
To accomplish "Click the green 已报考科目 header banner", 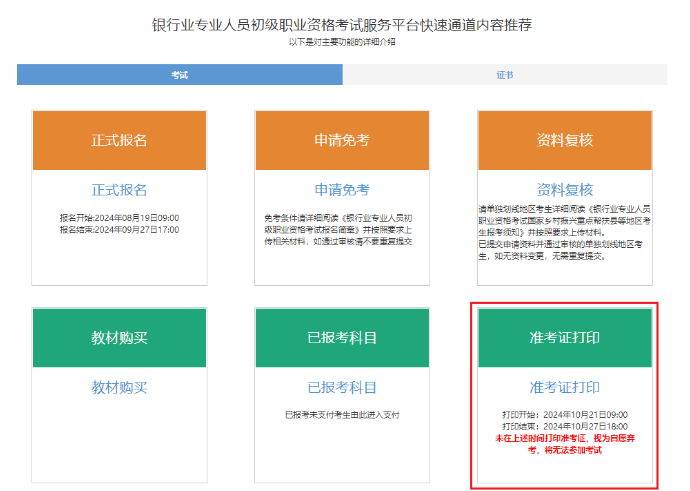I will pyautogui.click(x=342, y=338).
